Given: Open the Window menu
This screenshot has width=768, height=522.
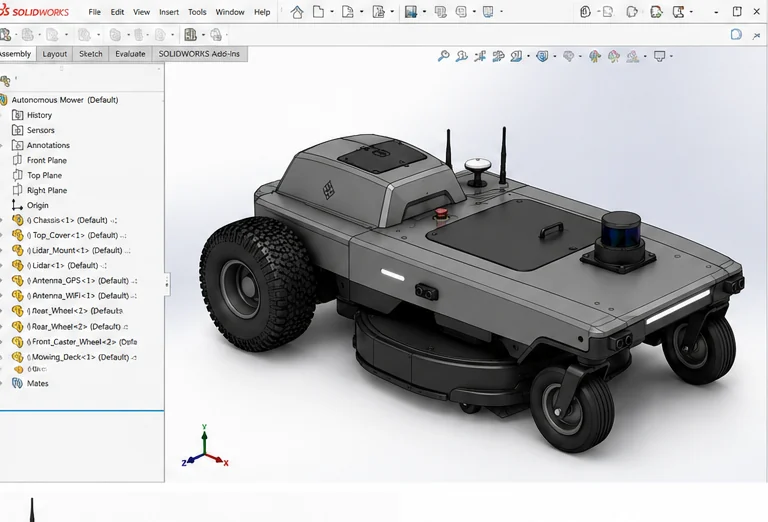Looking at the screenshot, I should point(230,12).
